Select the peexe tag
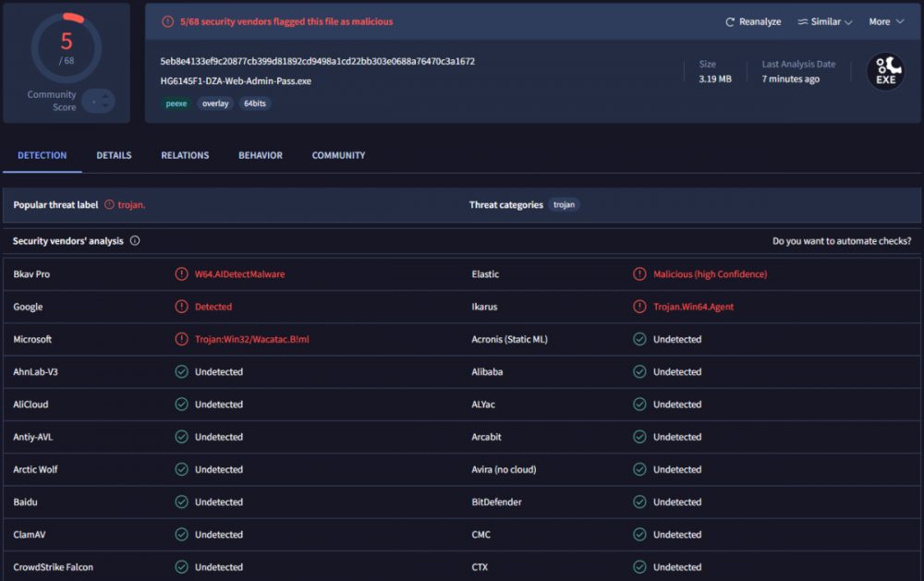Image resolution: width=924 pixels, height=581 pixels. point(176,103)
